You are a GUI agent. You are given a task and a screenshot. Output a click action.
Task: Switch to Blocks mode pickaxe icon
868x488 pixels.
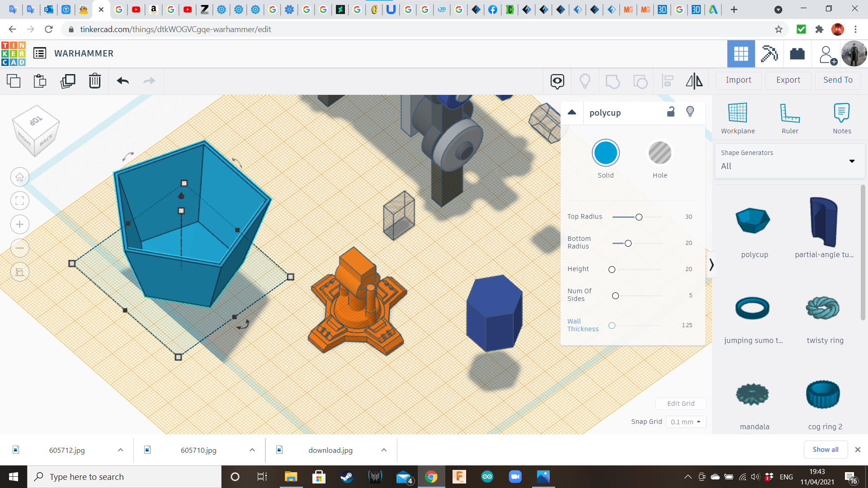pos(769,54)
